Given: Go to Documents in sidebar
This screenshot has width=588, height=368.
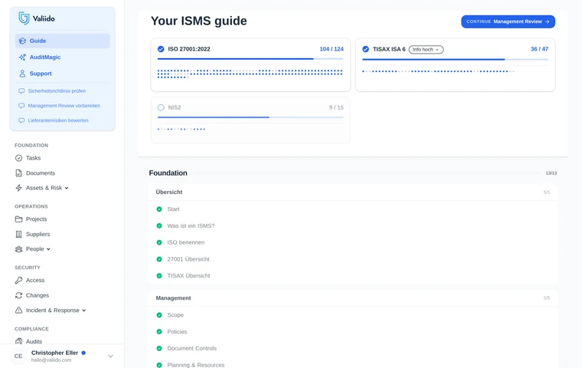Looking at the screenshot, I should pyautogui.click(x=41, y=173).
